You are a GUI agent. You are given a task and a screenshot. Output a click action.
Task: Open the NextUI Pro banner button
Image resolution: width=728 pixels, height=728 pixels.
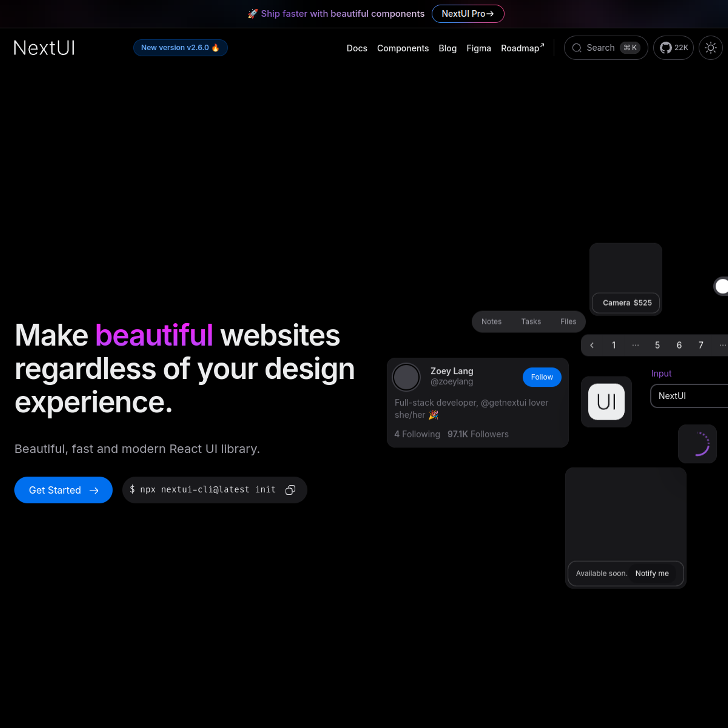click(x=468, y=14)
